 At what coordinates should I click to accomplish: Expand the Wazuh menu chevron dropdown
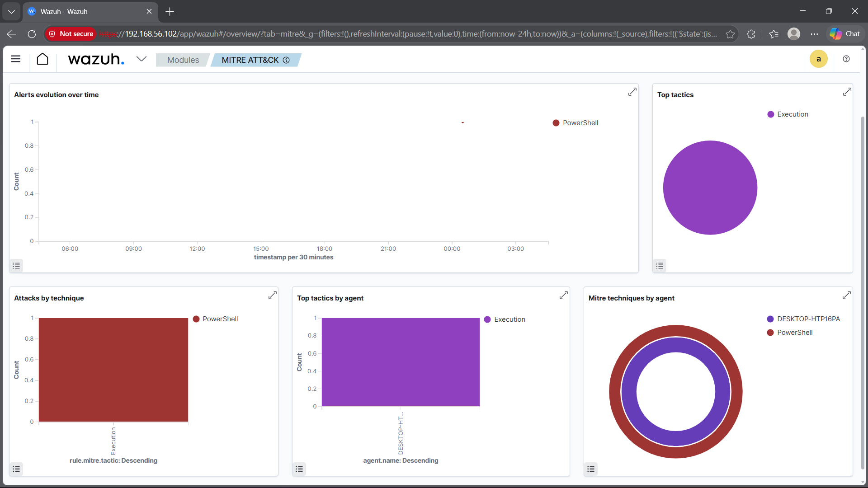pyautogui.click(x=142, y=59)
